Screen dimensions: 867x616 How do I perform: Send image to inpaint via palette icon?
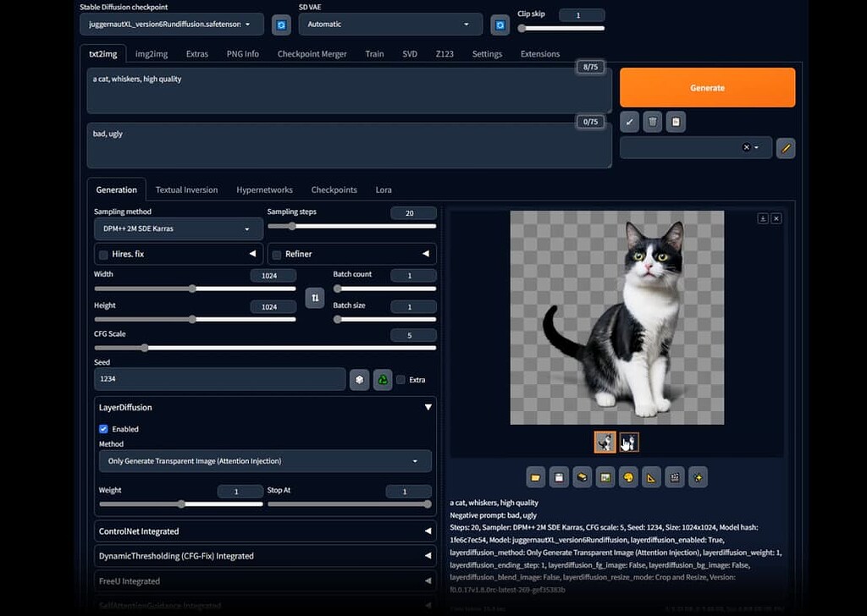pyautogui.click(x=628, y=478)
